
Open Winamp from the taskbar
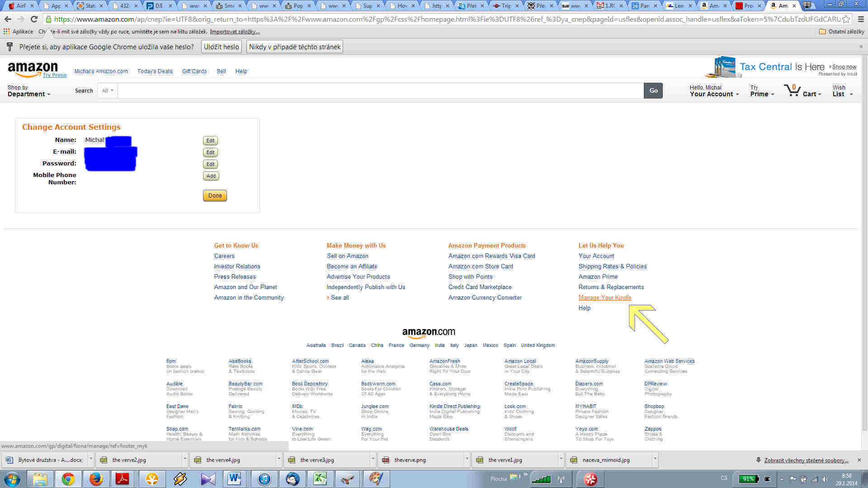tap(180, 479)
